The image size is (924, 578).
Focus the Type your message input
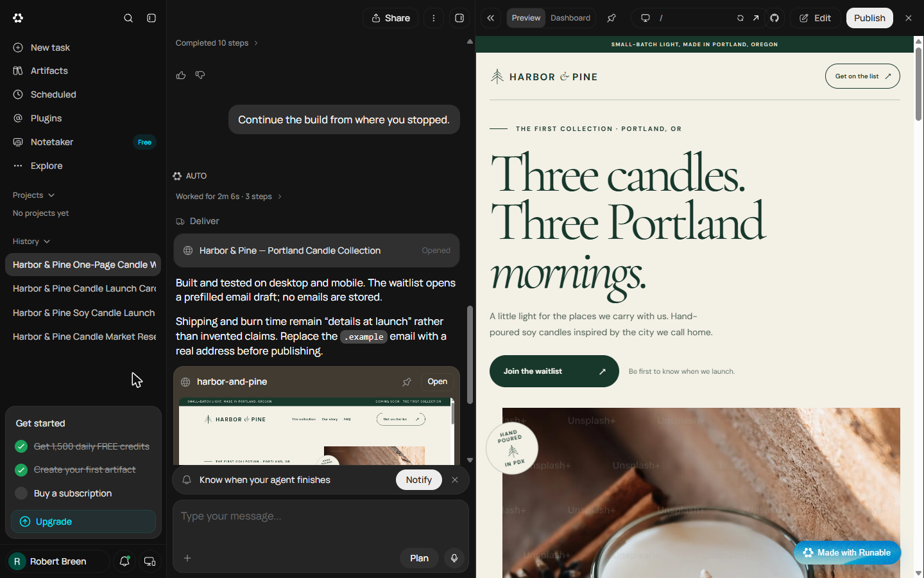pos(321,516)
